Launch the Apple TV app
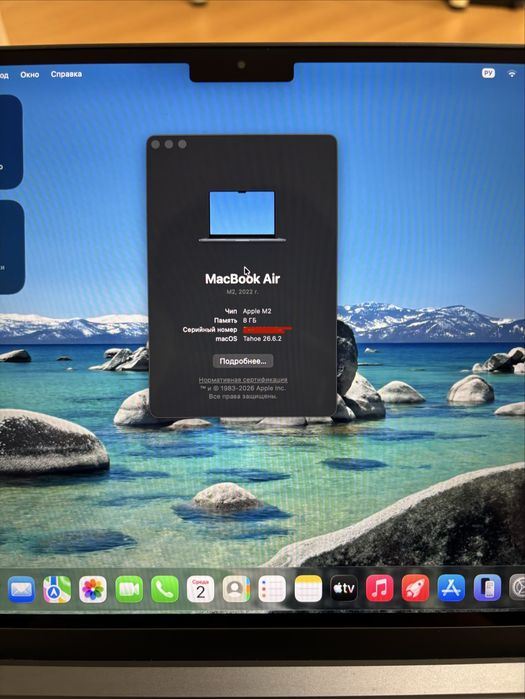 click(x=344, y=588)
